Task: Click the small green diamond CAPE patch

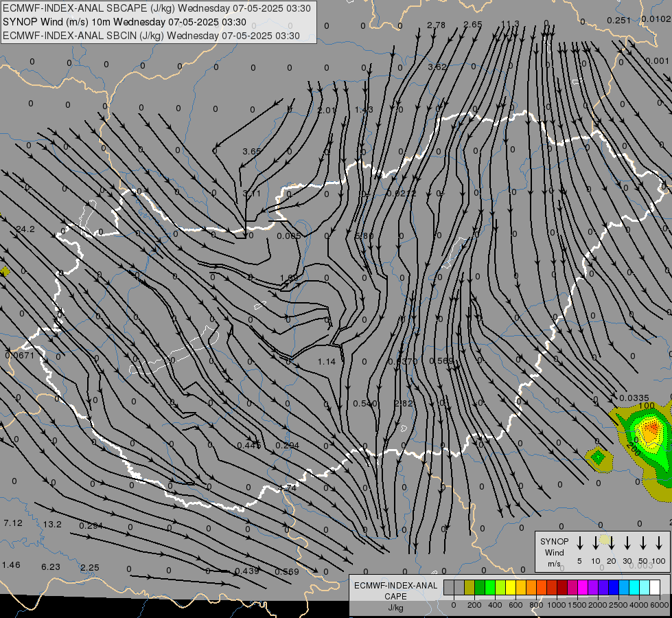Action: click(598, 457)
